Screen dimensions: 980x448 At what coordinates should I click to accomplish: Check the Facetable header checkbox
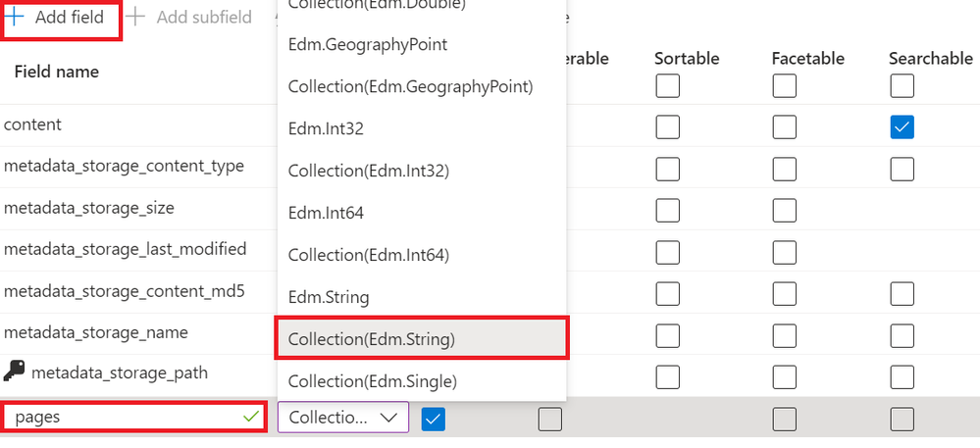coord(784,87)
